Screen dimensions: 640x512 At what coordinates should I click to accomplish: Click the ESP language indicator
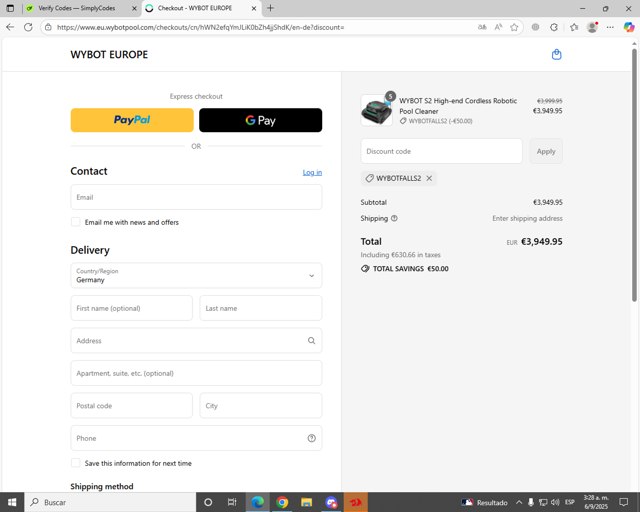[x=570, y=502]
